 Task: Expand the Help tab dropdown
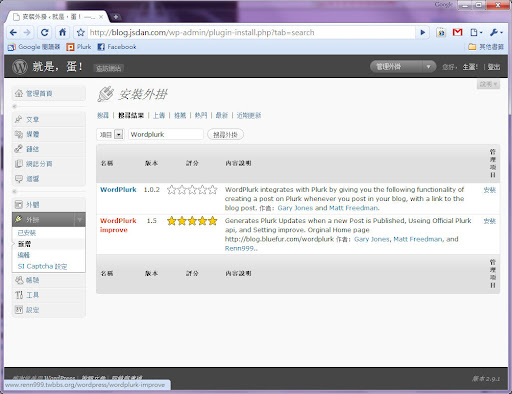click(x=488, y=84)
